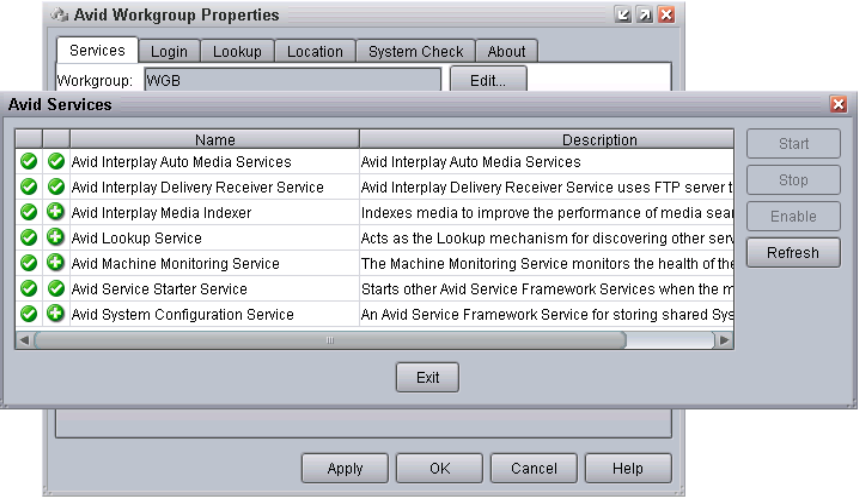Viewport: 859px width, 498px height.
Task: Click the first status icon of Avid Interplay Auto Media Services
Action: pos(28,162)
